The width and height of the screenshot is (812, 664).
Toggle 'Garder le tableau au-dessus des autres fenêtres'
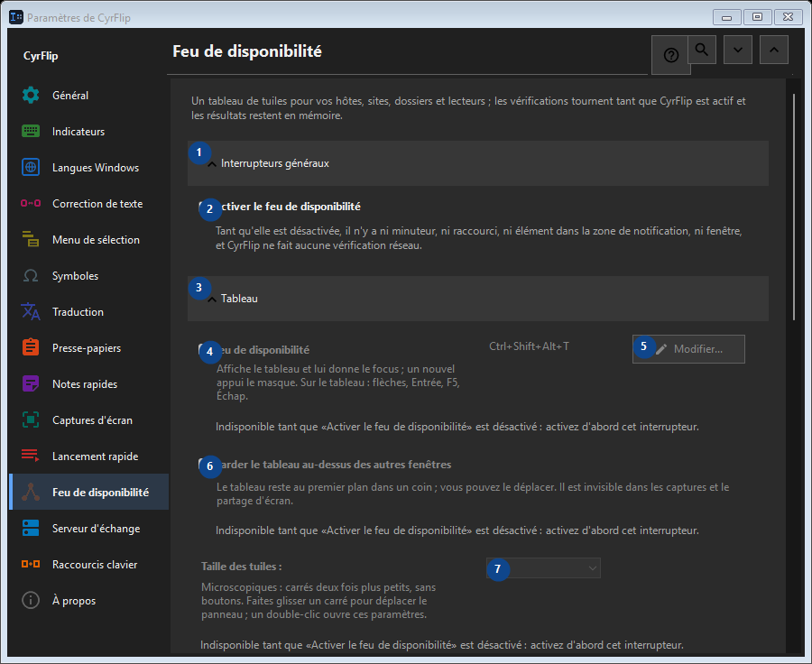pos(205,465)
